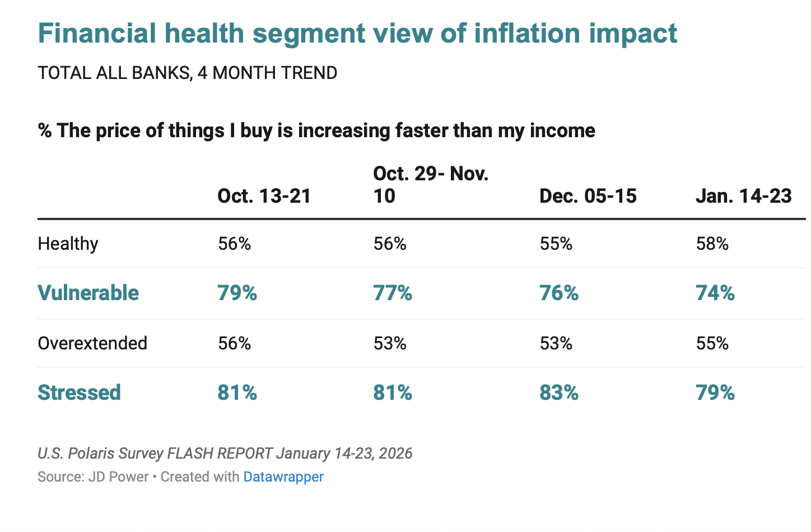Click the 'TOTAL ALL BANKS, 4 MONTH TREND' subtitle
This screenshot has height=532, width=811.
187,73
